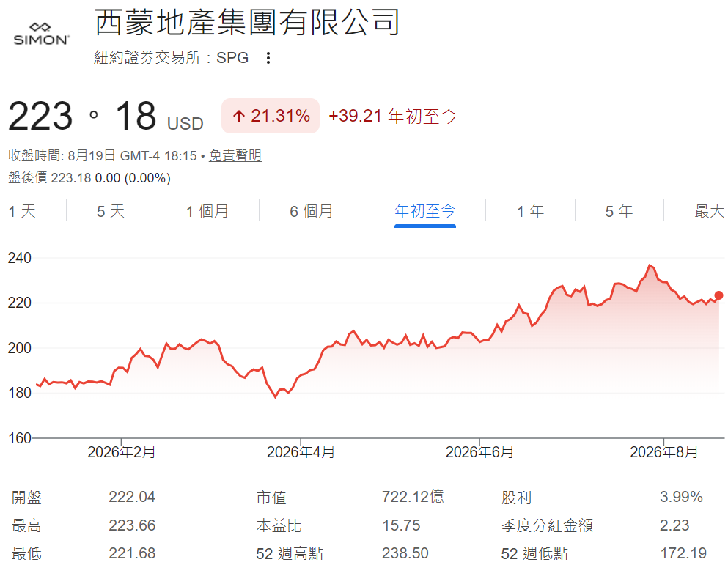Click the 本益比 value 15.75
Image resolution: width=728 pixels, height=565 pixels.
[401, 525]
